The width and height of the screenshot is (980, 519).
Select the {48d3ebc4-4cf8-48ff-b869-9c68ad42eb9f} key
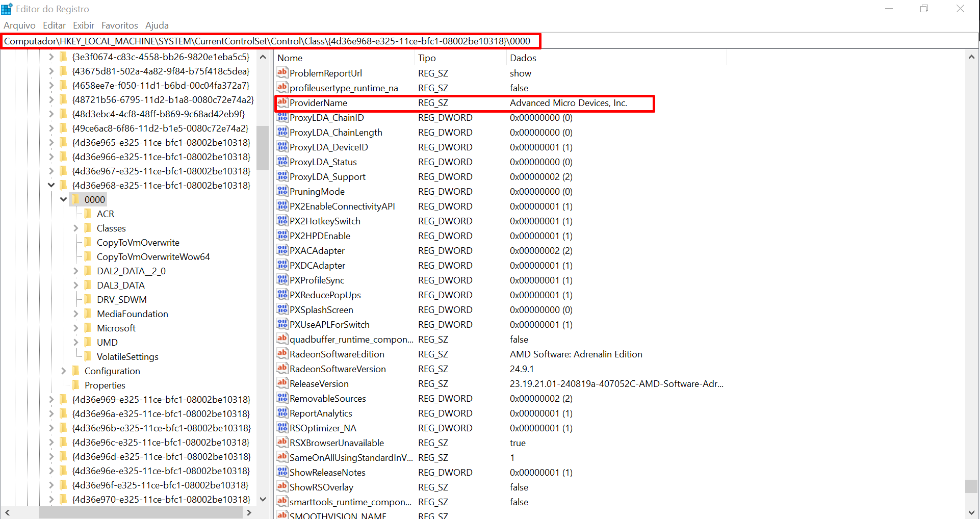coord(158,114)
